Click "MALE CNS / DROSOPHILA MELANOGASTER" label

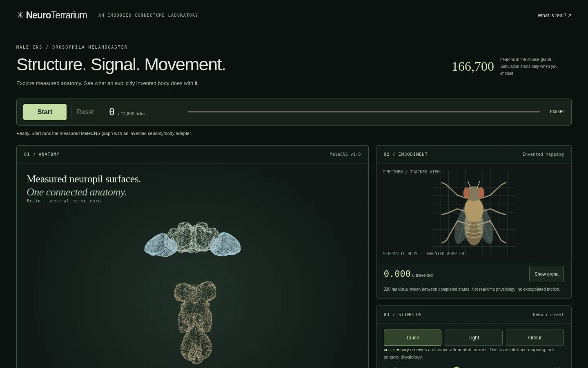coord(72,47)
